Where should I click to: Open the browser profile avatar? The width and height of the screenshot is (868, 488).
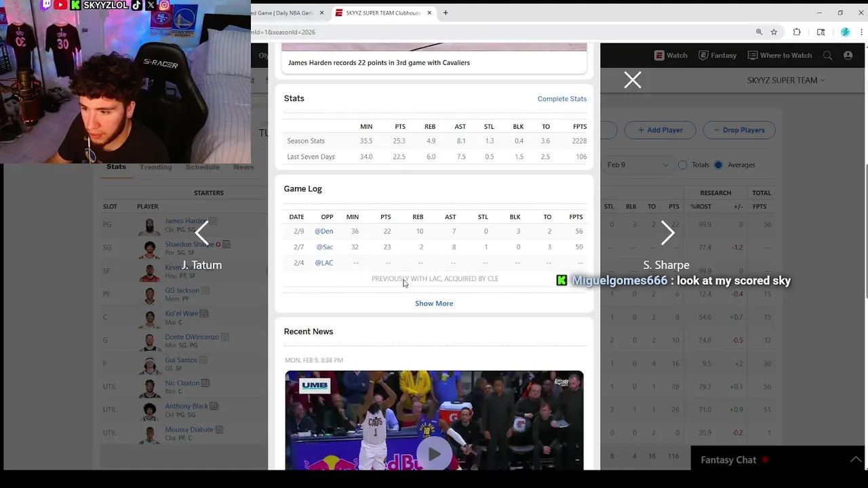[845, 32]
